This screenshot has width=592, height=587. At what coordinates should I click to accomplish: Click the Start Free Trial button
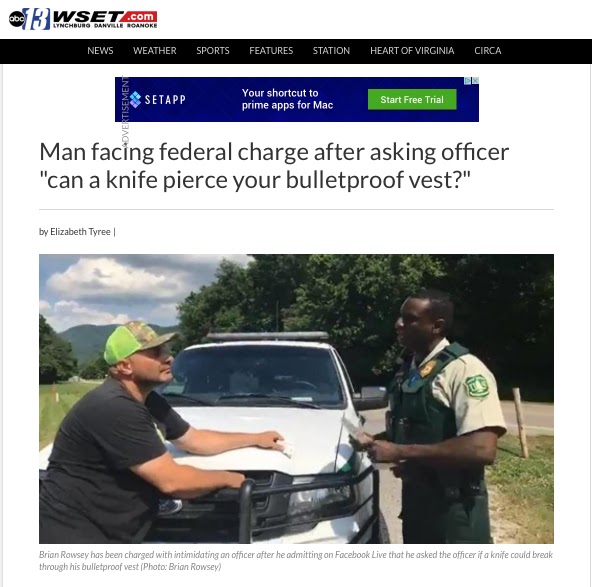point(412,100)
